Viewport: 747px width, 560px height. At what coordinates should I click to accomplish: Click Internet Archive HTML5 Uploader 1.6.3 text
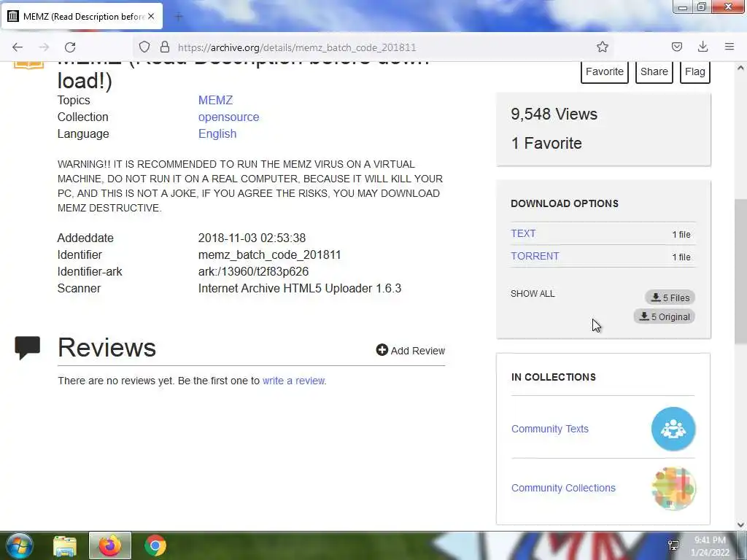[300, 289]
